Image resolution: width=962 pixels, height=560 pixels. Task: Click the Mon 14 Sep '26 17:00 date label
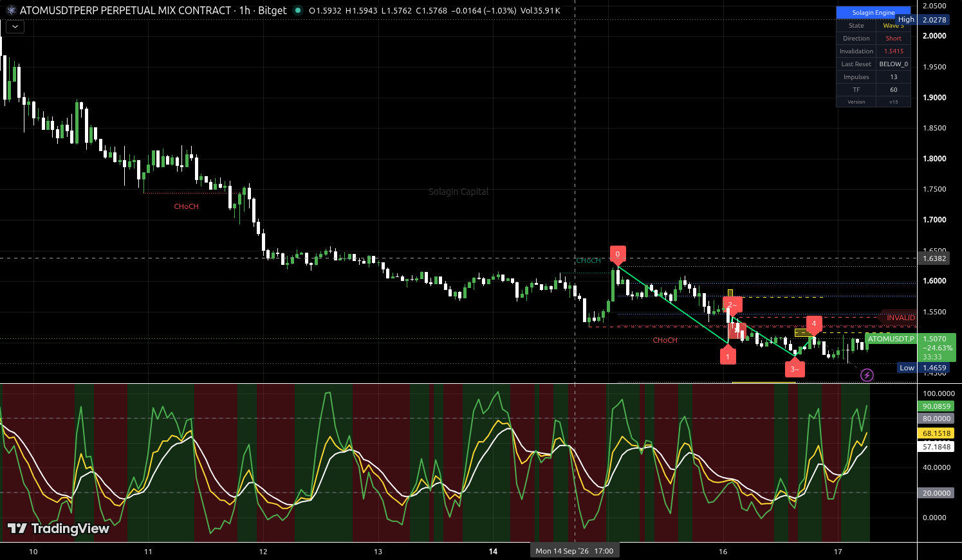click(x=575, y=551)
